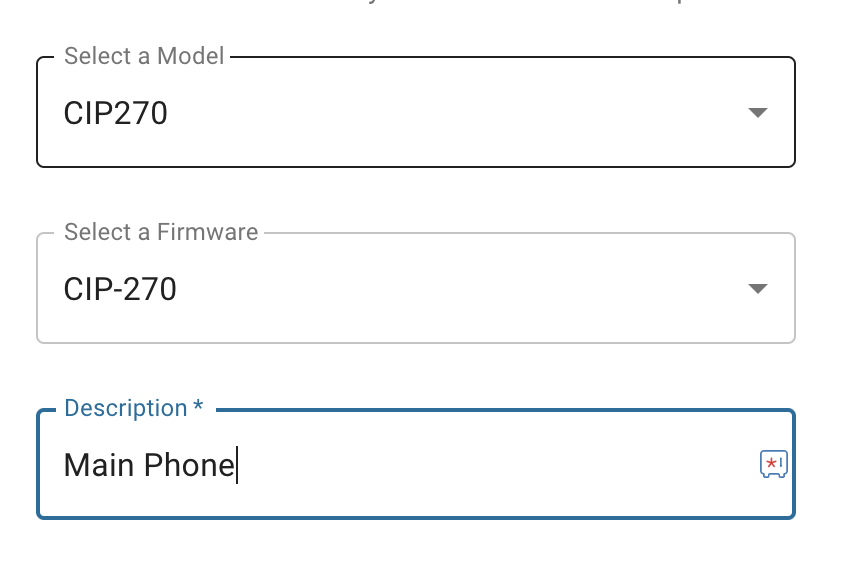Click the word Phone in Description

pyautogui.click(x=189, y=465)
